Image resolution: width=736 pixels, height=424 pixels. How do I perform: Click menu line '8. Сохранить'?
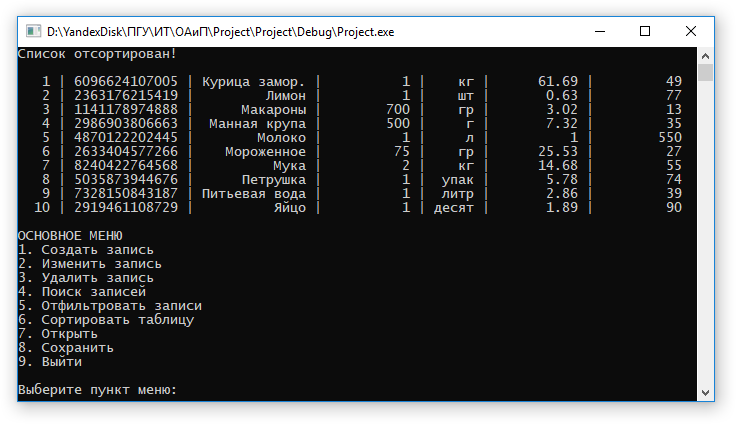point(66,348)
